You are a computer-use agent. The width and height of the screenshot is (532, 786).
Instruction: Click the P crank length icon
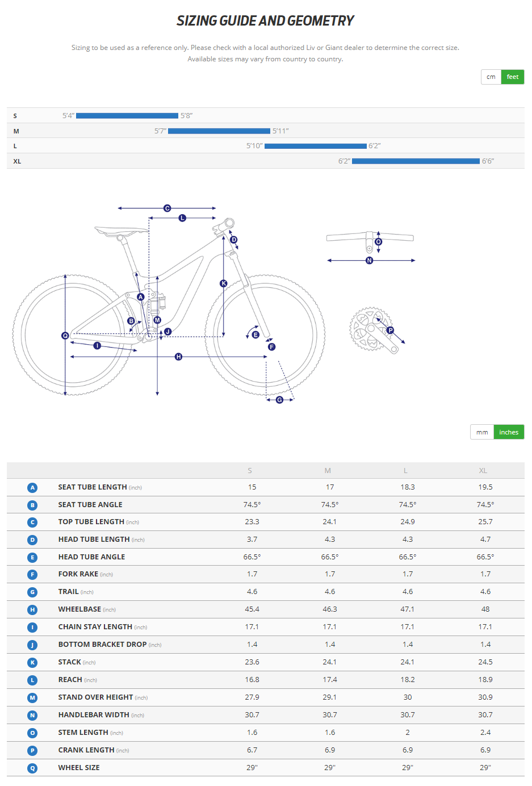coord(32,750)
